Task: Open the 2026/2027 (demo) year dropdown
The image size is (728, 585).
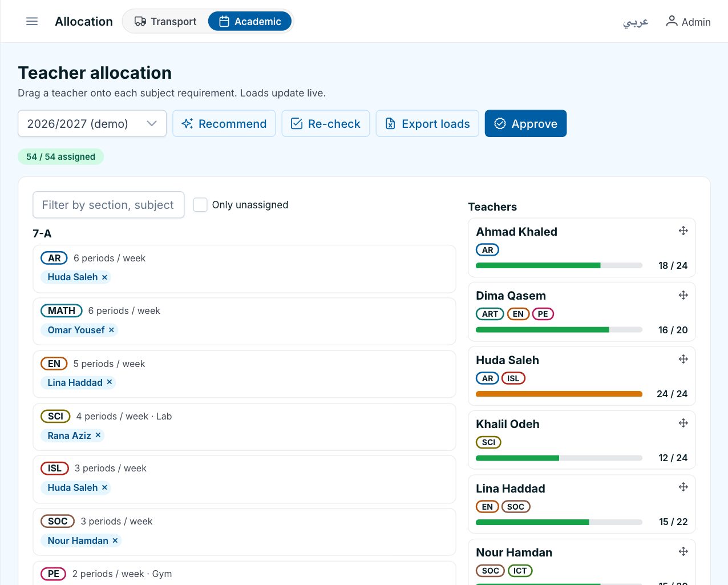Action: click(x=92, y=123)
